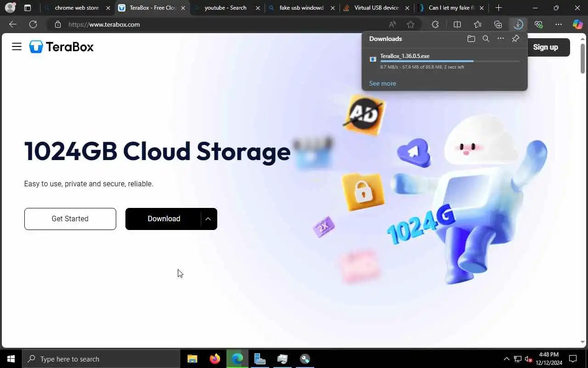Click the black Download button

coord(164,219)
